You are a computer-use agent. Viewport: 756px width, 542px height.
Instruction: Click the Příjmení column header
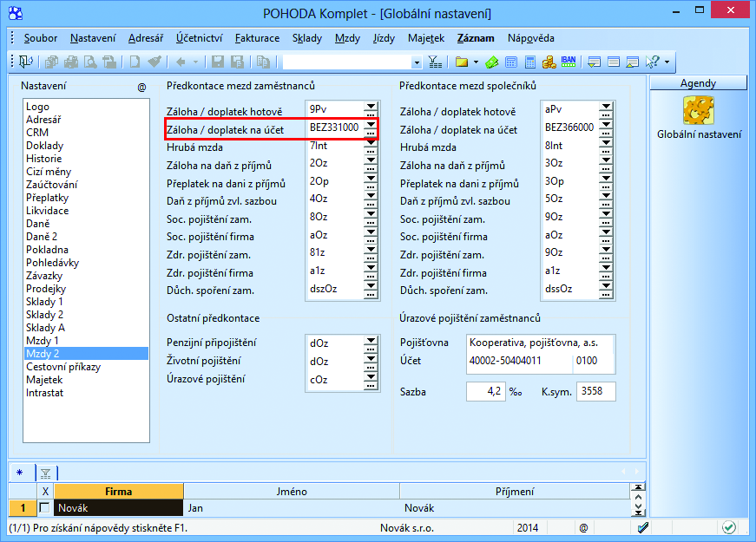coord(515,492)
